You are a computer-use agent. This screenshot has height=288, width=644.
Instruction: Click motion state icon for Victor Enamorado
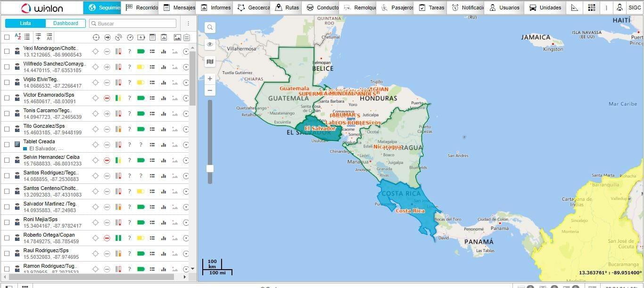pyautogui.click(x=107, y=98)
